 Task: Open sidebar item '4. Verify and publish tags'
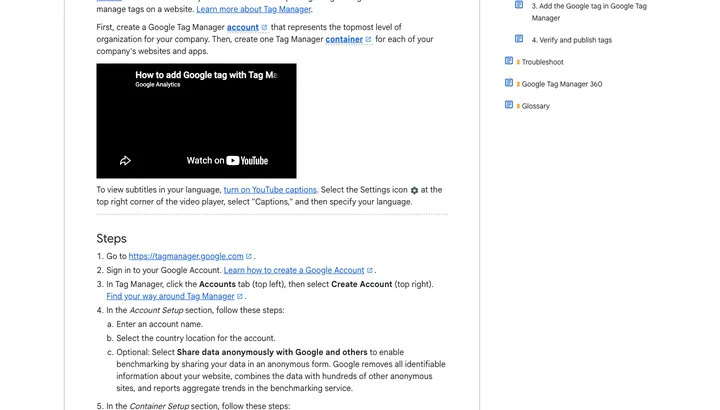(x=572, y=40)
